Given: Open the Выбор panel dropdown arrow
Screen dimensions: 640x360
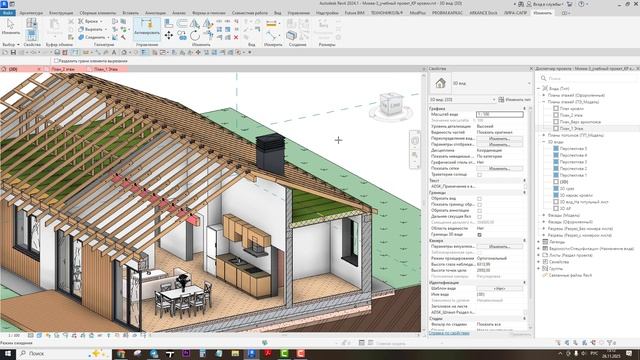Looking at the screenshot, I should tap(18, 44).
